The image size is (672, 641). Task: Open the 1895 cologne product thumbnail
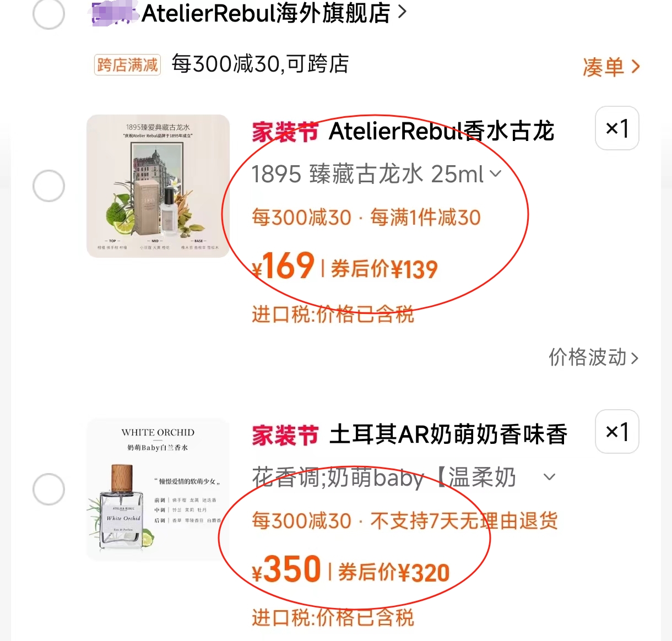[x=158, y=186]
